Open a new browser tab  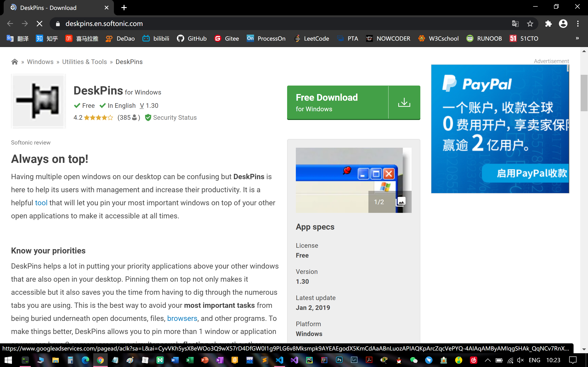click(x=124, y=8)
